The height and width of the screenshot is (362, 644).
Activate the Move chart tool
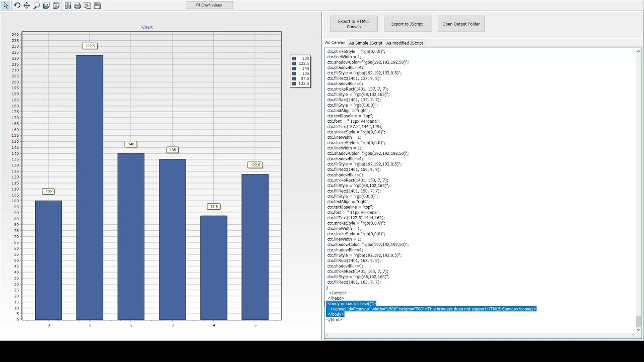click(x=27, y=6)
